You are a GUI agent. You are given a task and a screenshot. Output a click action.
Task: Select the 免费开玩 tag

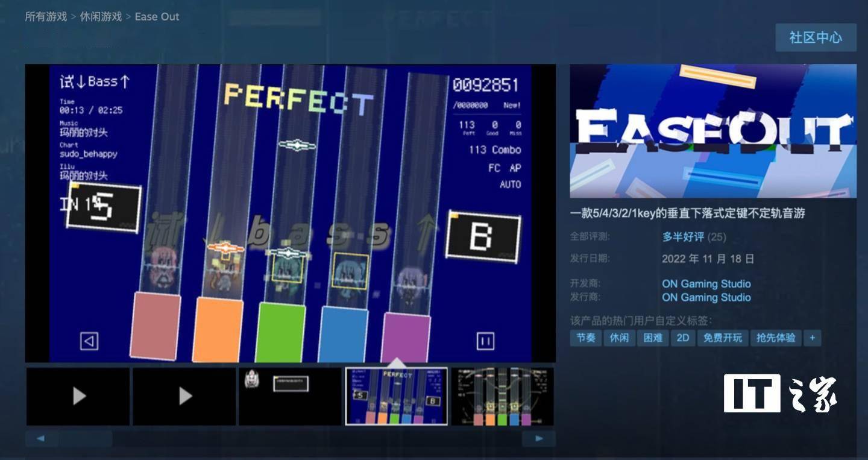coord(723,338)
